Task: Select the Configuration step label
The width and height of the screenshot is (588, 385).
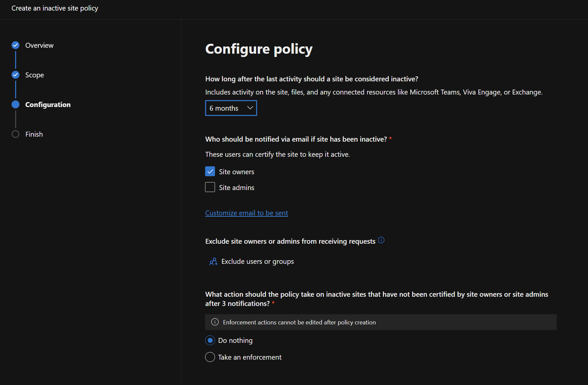Action: [x=48, y=105]
